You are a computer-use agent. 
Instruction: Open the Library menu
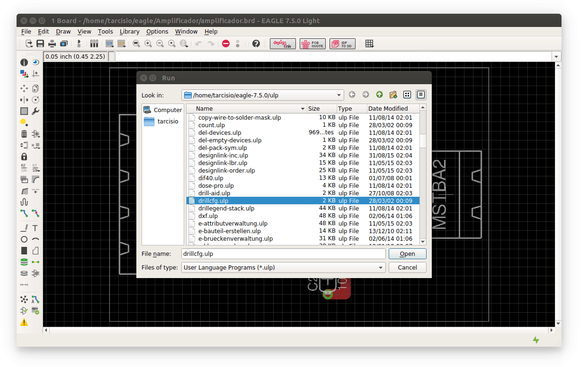(129, 32)
